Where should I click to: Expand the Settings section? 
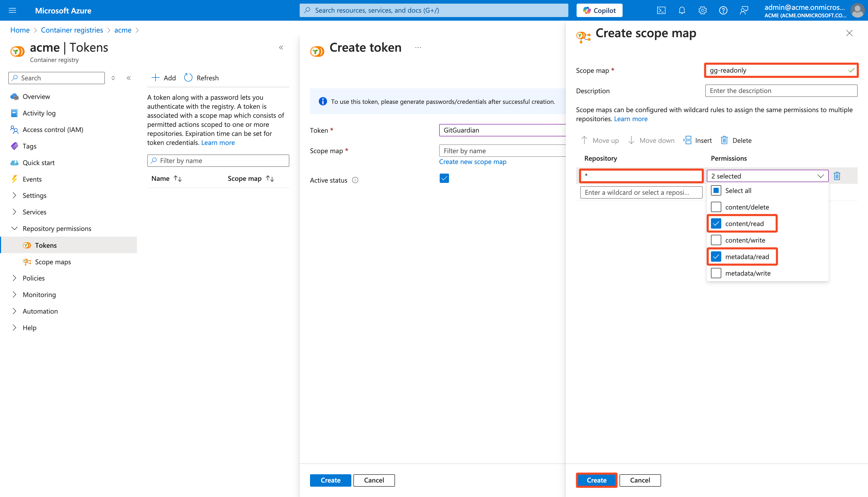click(x=14, y=195)
